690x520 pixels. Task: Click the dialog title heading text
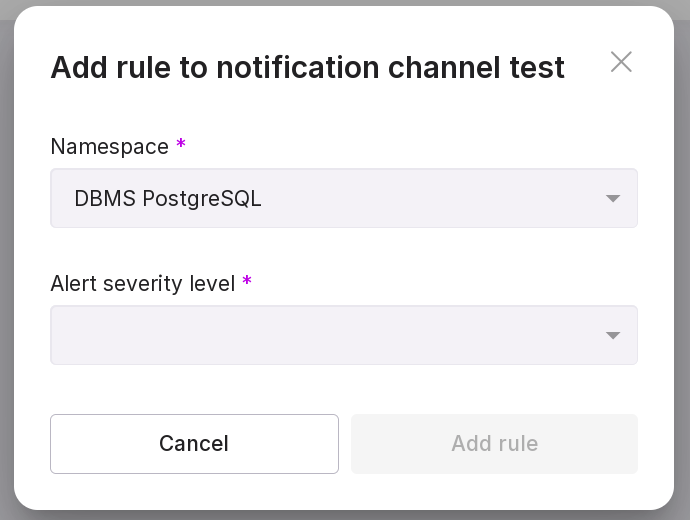click(x=307, y=67)
